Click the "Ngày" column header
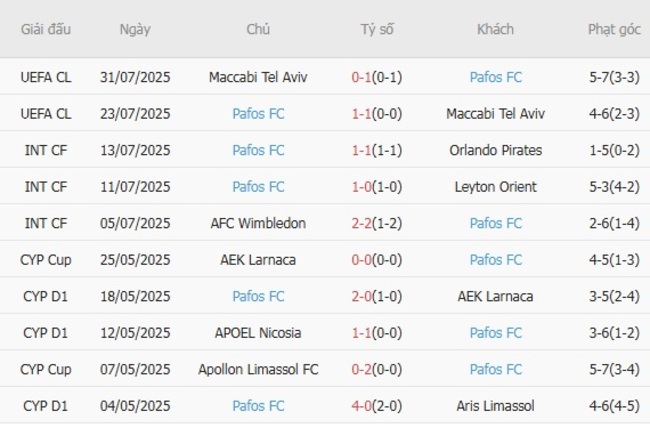 point(135,29)
